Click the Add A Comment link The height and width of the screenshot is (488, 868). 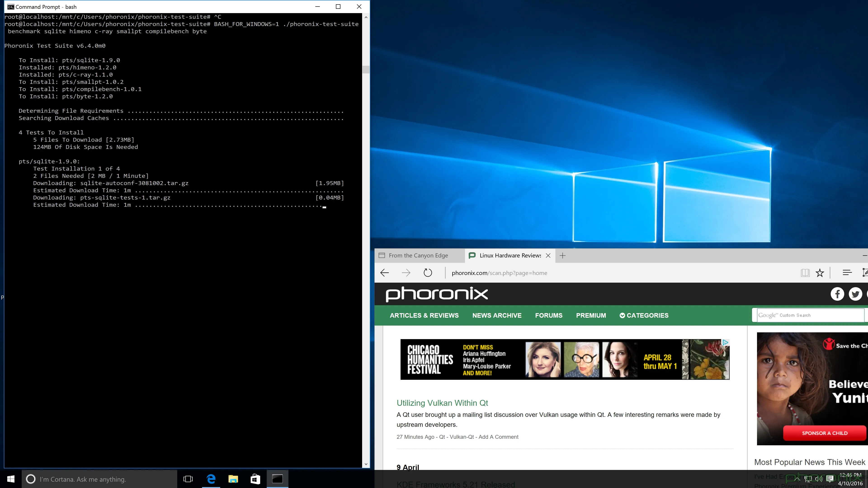point(498,437)
